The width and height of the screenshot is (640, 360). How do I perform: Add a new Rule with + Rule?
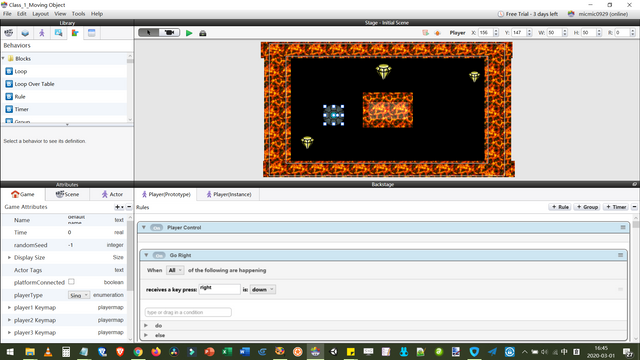(560, 207)
